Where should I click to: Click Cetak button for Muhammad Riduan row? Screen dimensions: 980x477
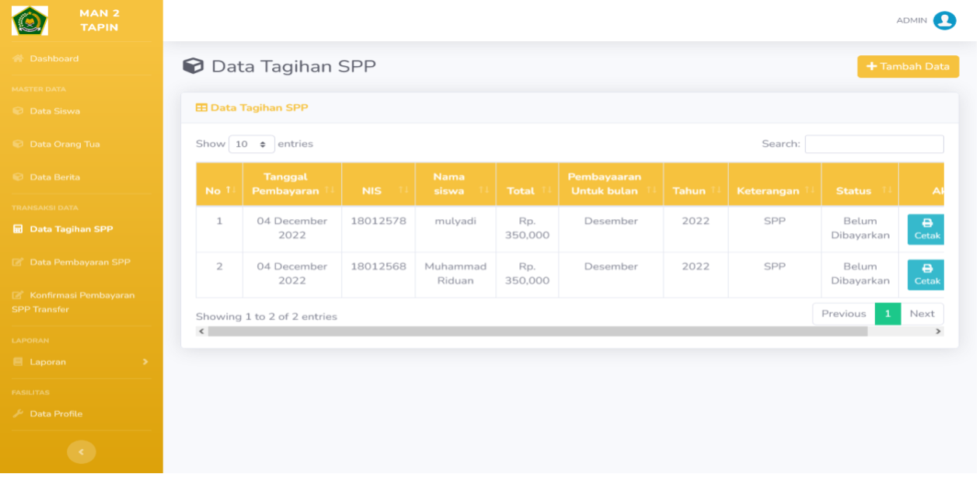click(926, 274)
